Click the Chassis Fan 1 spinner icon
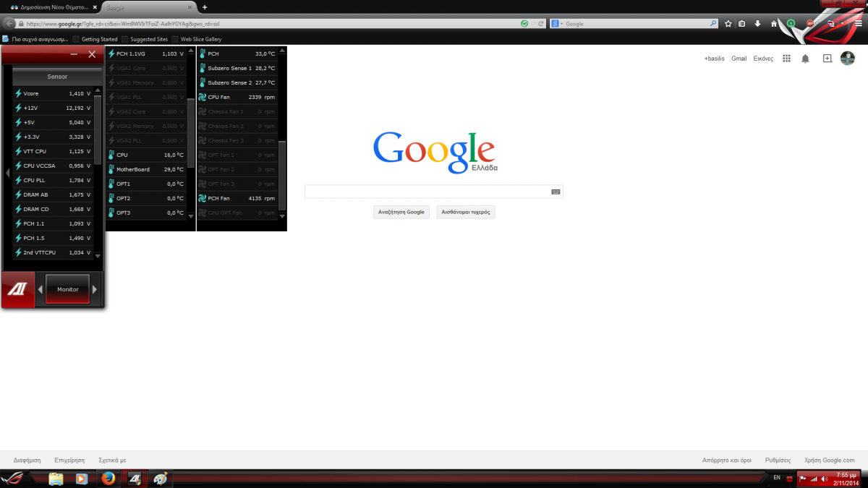868x488 pixels. pos(203,111)
